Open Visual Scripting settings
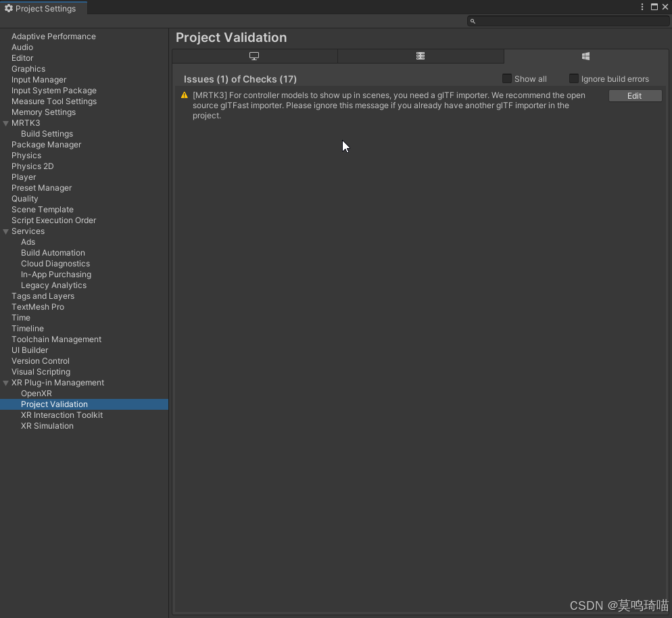Viewport: 672px width, 618px height. tap(41, 372)
